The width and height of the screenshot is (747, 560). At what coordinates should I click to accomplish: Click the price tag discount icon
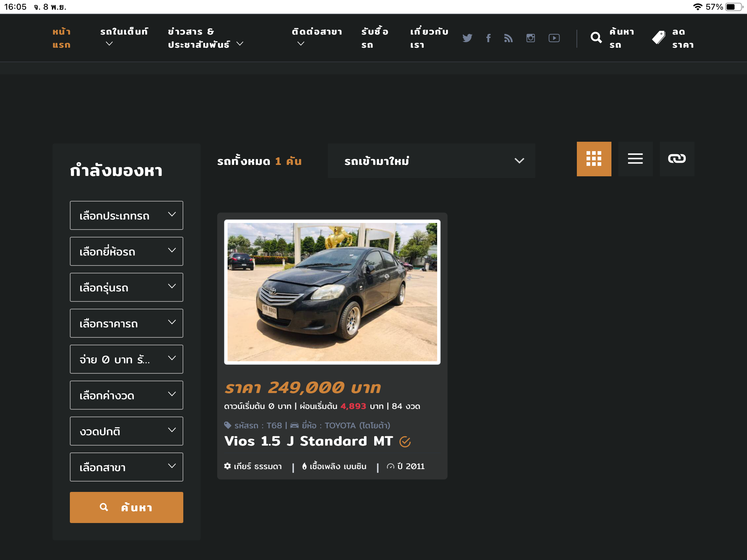coord(658,38)
